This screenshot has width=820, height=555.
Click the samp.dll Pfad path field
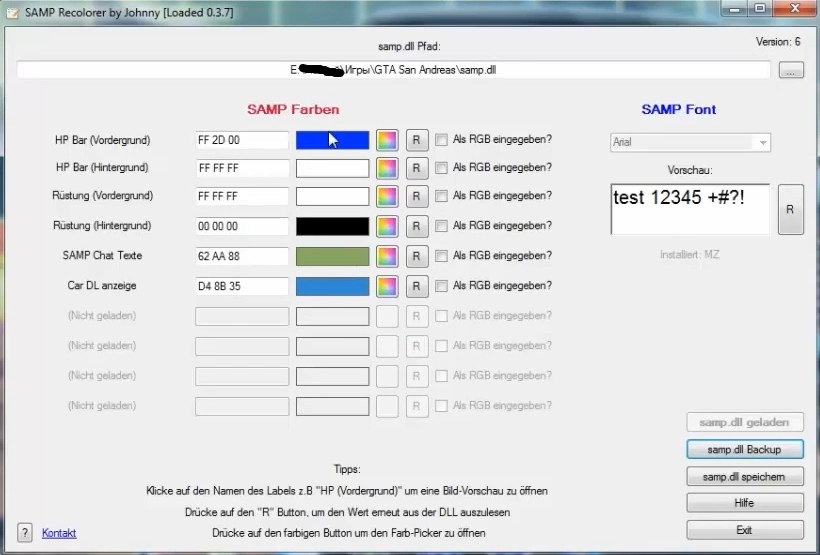coord(393,70)
